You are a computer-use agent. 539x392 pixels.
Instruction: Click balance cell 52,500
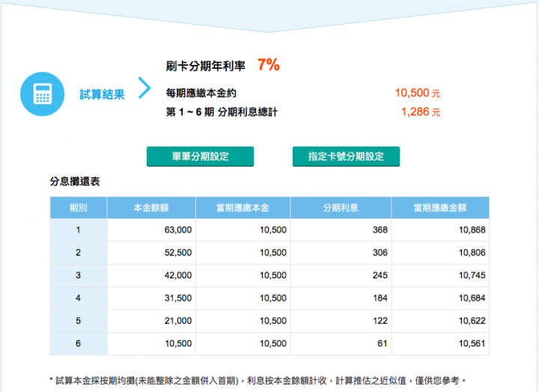click(151, 253)
